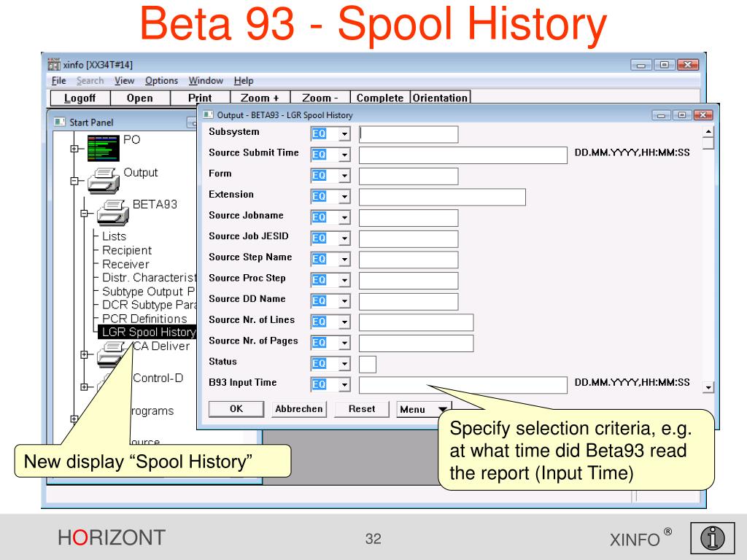Select Recipient in the BETA93 tree
747x560 pixels.
[127, 251]
